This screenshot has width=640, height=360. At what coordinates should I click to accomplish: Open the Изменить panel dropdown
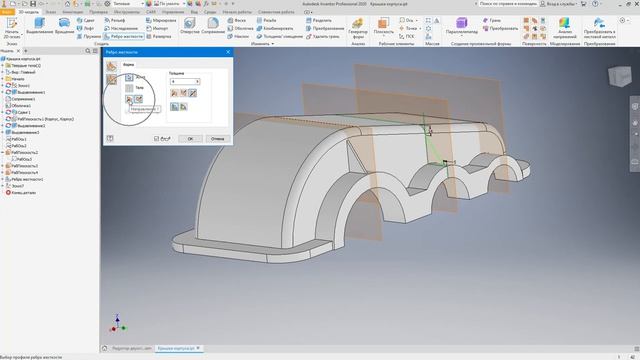[262, 44]
